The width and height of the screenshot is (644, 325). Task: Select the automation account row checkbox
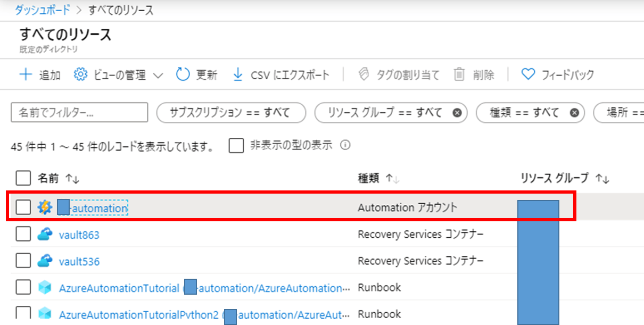[23, 207]
